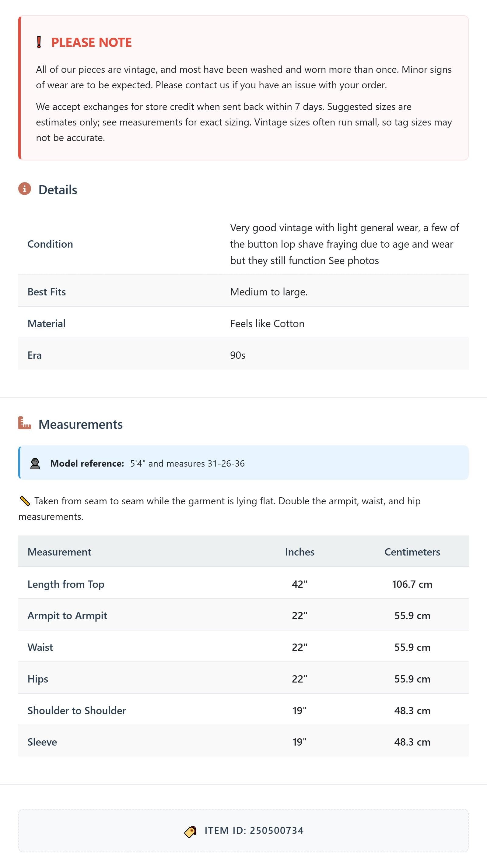Image resolution: width=487 pixels, height=868 pixels.
Task: Select the Shoulder to Shoulder row label
Action: point(77,711)
